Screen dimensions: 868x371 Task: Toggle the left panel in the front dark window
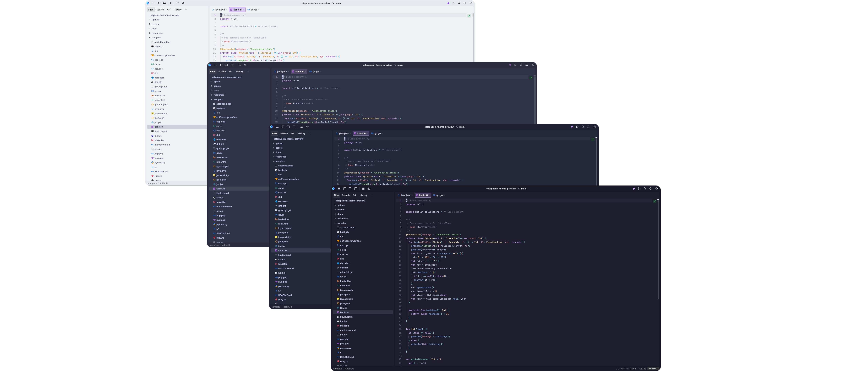[x=344, y=189]
